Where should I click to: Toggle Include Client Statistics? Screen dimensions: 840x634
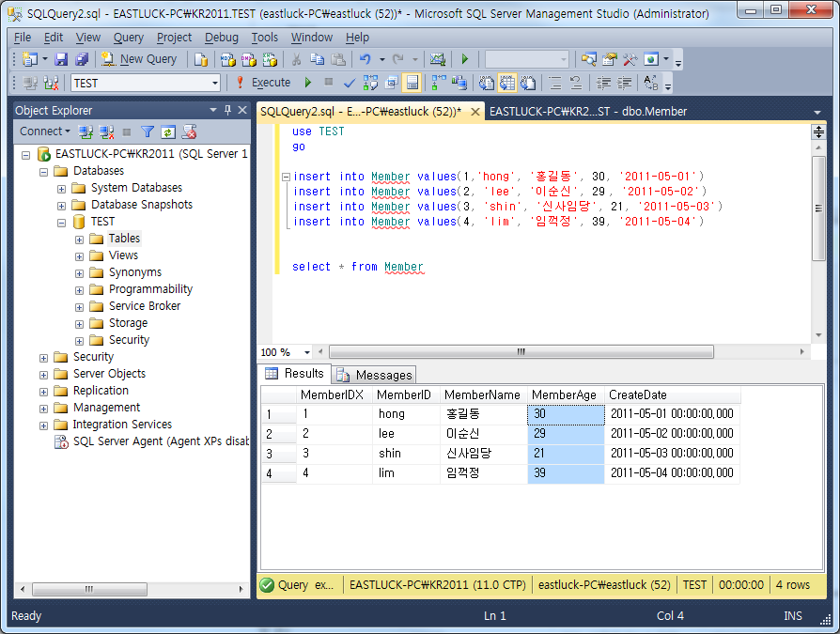point(459,83)
